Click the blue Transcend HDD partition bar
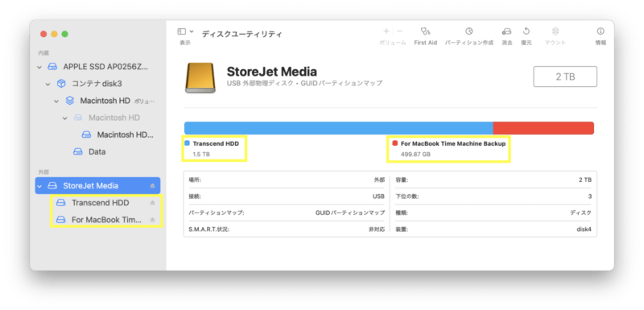 click(x=338, y=128)
